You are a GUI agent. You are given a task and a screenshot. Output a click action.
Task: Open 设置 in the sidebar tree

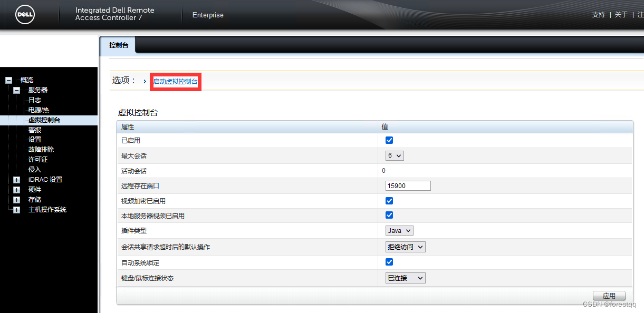pyautogui.click(x=35, y=140)
